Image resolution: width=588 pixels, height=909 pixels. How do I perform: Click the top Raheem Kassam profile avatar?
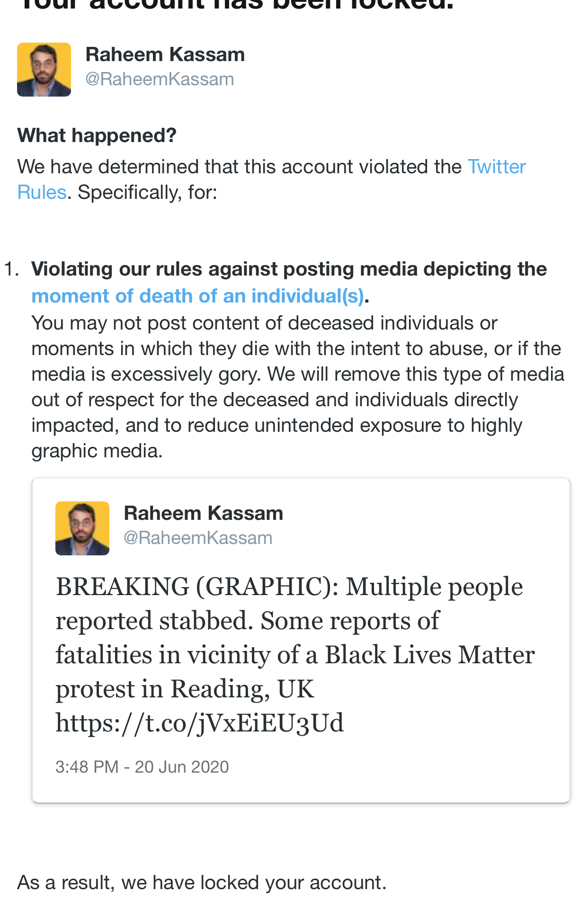44,70
